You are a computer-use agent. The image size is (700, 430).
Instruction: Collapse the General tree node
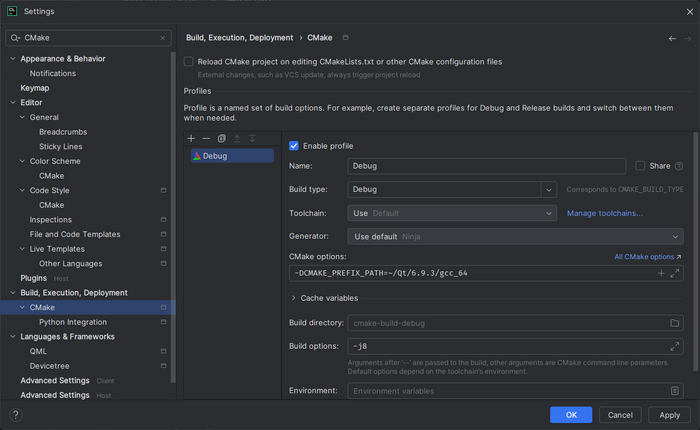pyautogui.click(x=22, y=117)
